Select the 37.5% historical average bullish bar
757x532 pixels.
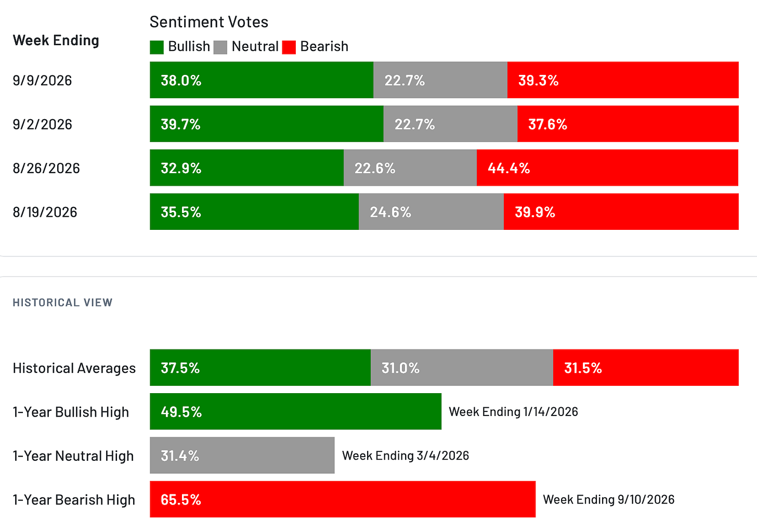click(260, 368)
